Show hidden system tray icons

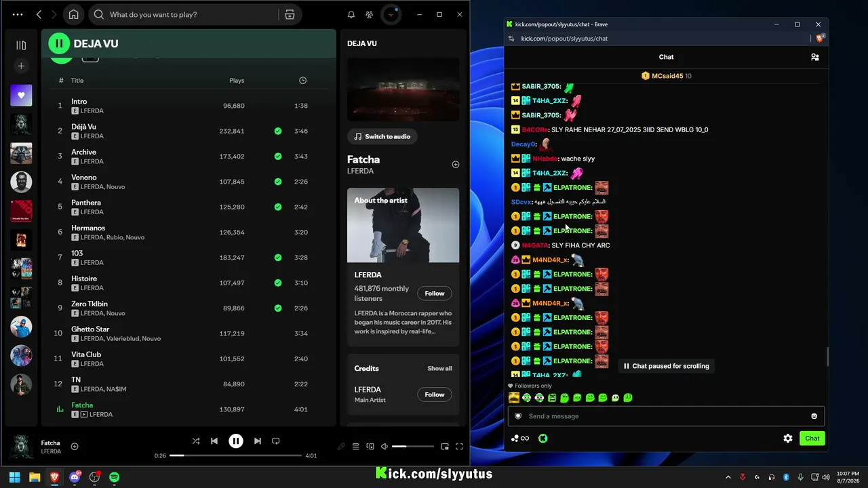click(x=728, y=477)
